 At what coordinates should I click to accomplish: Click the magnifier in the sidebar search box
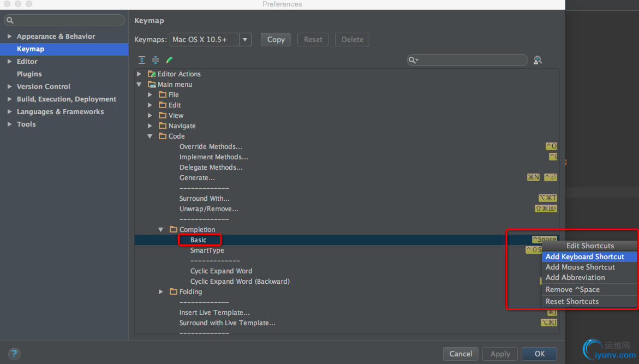(x=10, y=20)
